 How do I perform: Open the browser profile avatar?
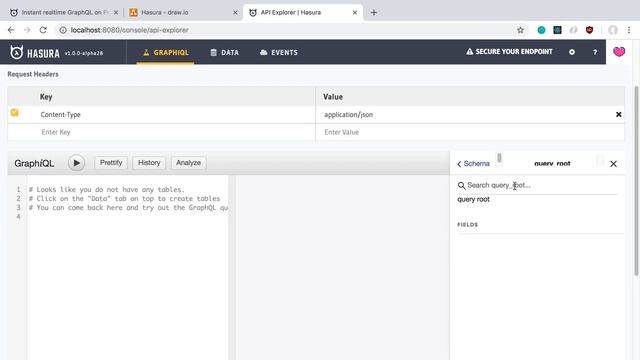pyautogui.click(x=613, y=30)
